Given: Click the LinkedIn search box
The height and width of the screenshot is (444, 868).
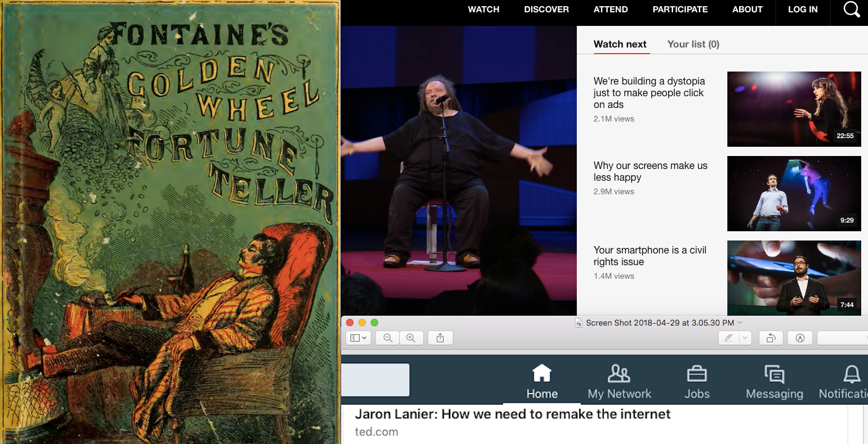Looking at the screenshot, I should pos(375,380).
